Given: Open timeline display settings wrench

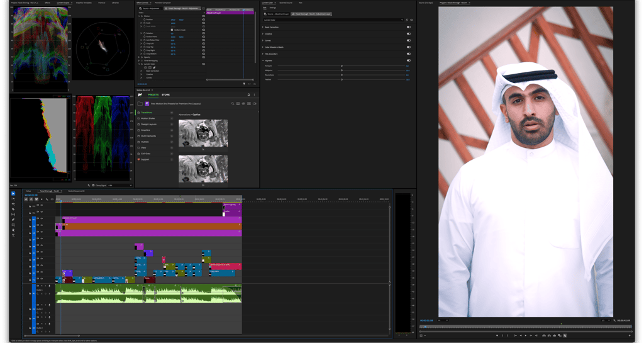Looking at the screenshot, I should tap(47, 200).
